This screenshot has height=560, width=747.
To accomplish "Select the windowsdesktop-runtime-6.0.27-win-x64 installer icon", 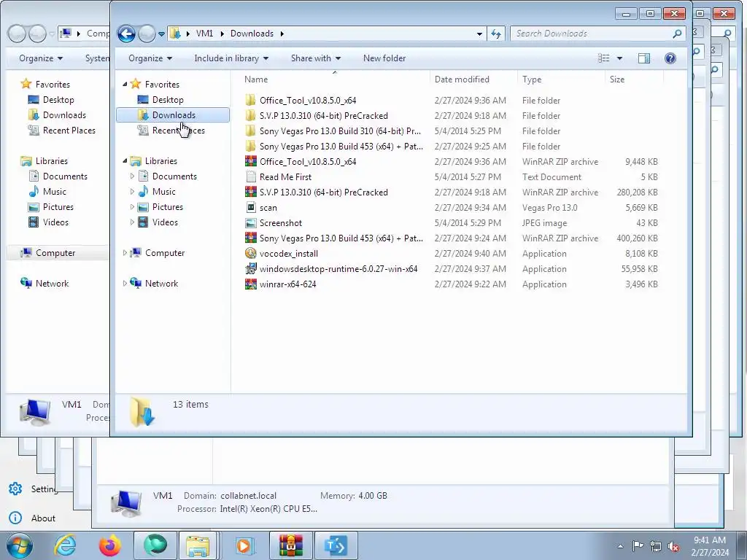I will (251, 268).
